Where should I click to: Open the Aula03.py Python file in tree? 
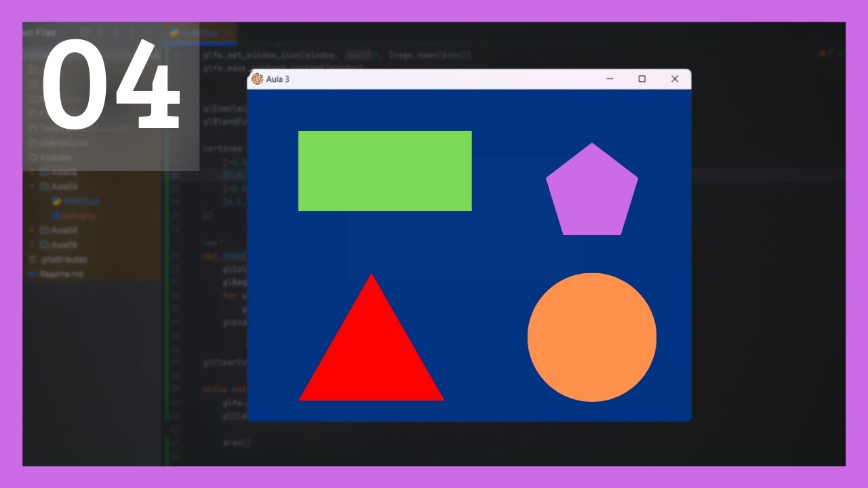77,201
